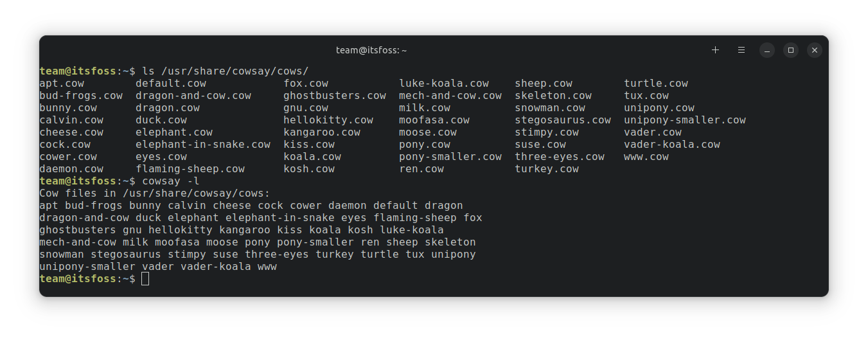
Task: Click the vader-koala.cow file name
Action: [x=672, y=145]
